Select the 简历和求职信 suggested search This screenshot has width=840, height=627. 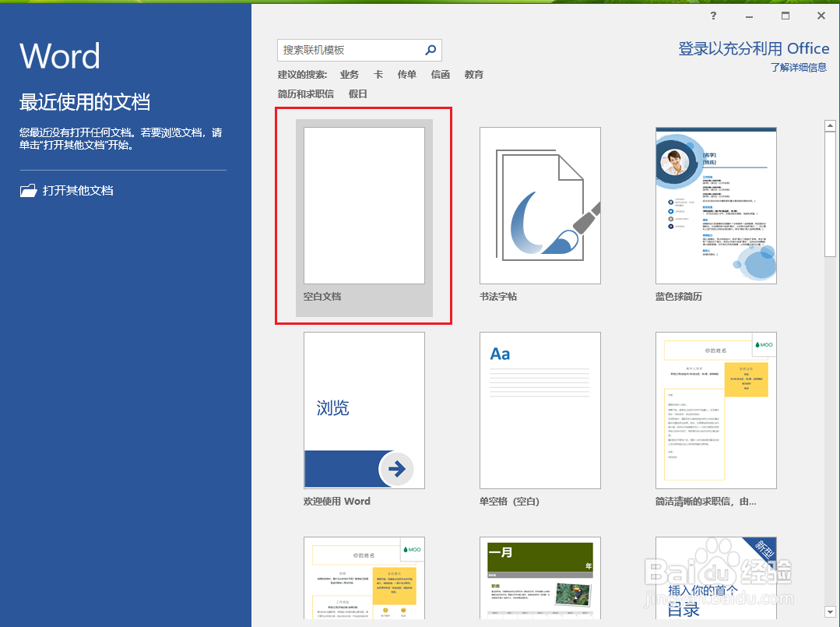pyautogui.click(x=305, y=93)
